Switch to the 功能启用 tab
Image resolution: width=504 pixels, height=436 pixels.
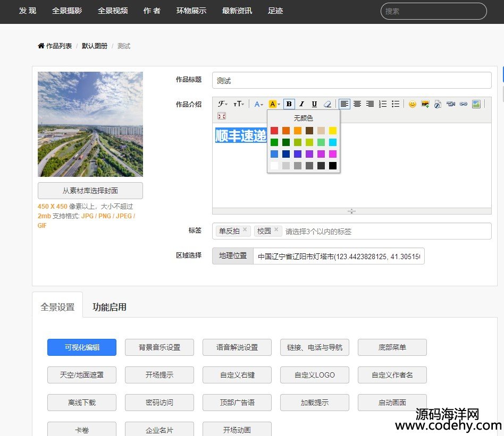point(110,307)
